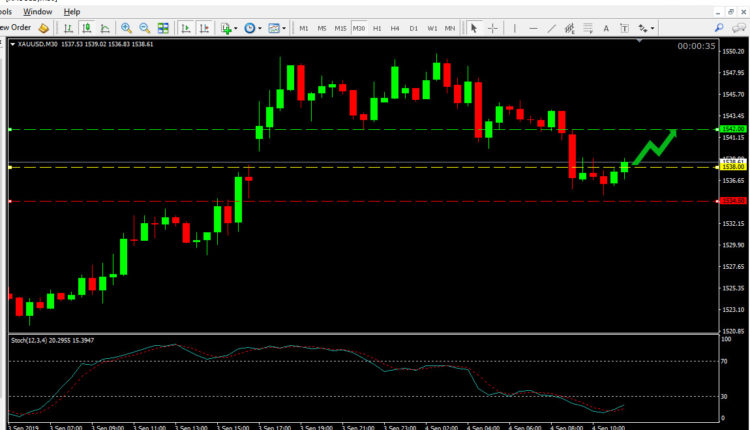Zoom in on the chart
Screen dimensions: 750x430
tap(126, 28)
